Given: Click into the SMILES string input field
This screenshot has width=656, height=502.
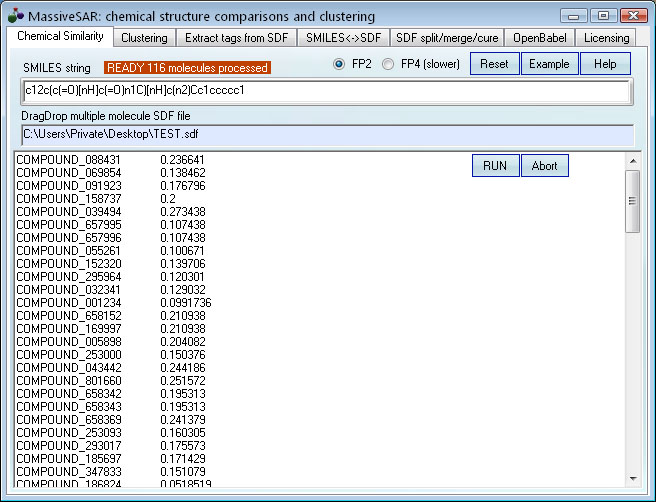Looking at the screenshot, I should (325, 91).
